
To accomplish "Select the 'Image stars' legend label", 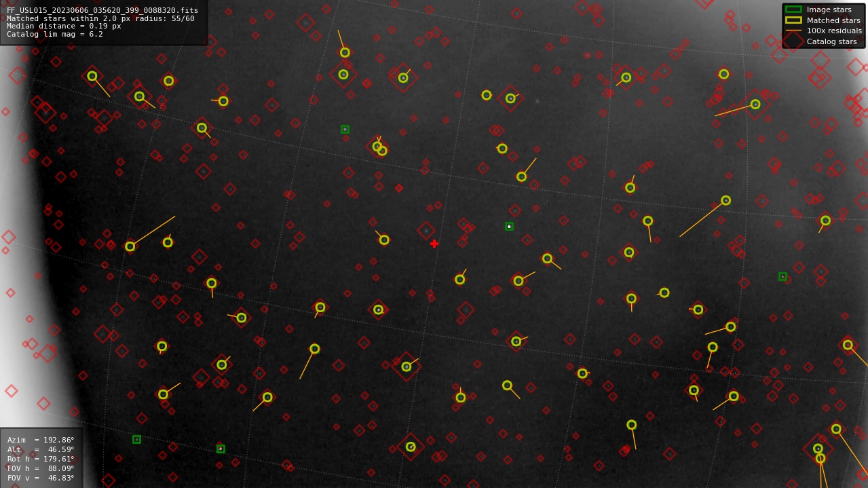I will coord(829,10).
